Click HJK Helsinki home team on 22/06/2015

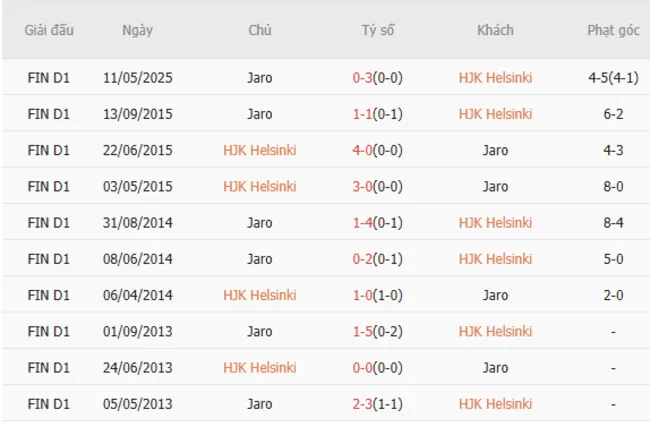[259, 150]
